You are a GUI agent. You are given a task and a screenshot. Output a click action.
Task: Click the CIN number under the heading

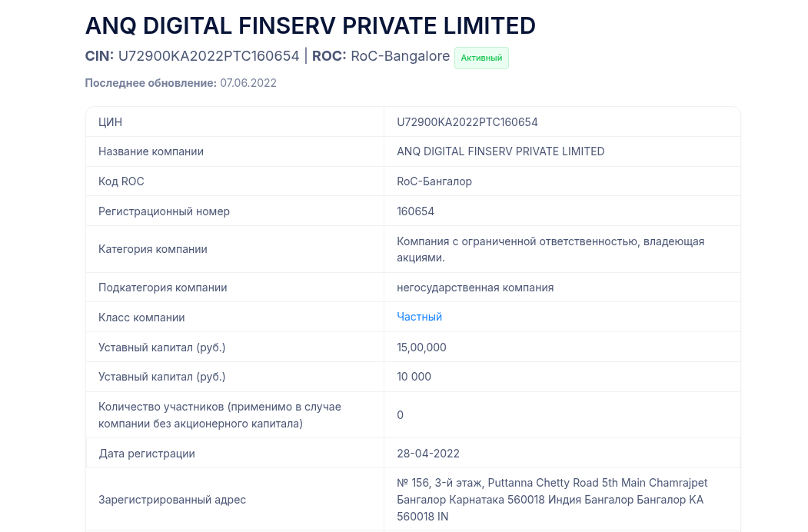tap(208, 56)
